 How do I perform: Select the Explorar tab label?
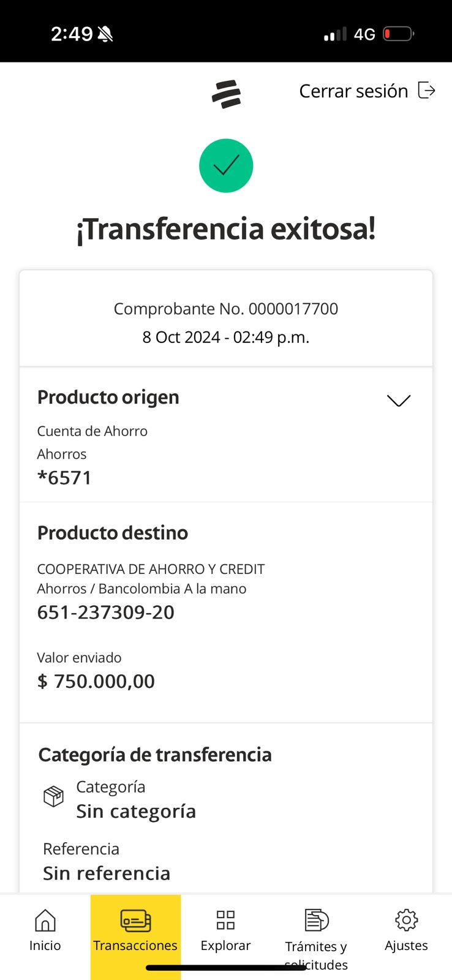coord(225,945)
